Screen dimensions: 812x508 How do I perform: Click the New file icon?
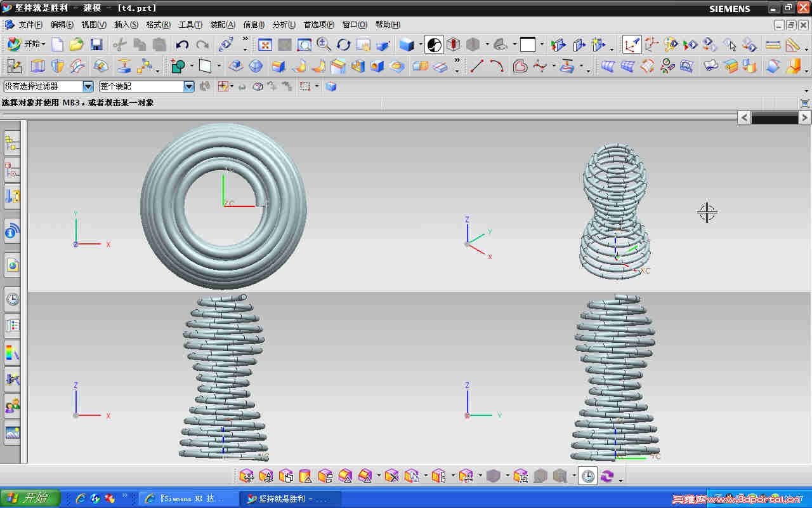(x=58, y=44)
